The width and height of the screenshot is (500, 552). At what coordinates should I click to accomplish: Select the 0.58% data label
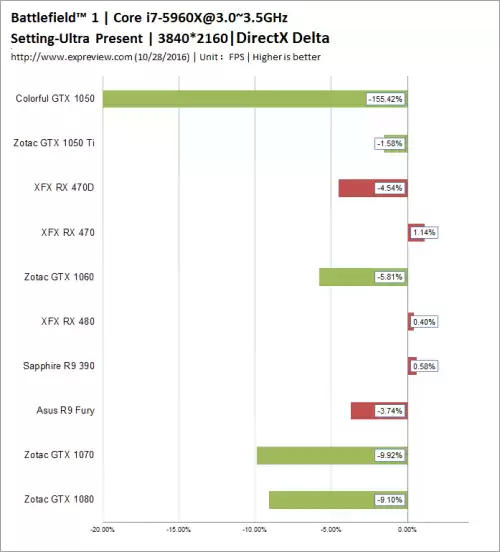pyautogui.click(x=424, y=366)
